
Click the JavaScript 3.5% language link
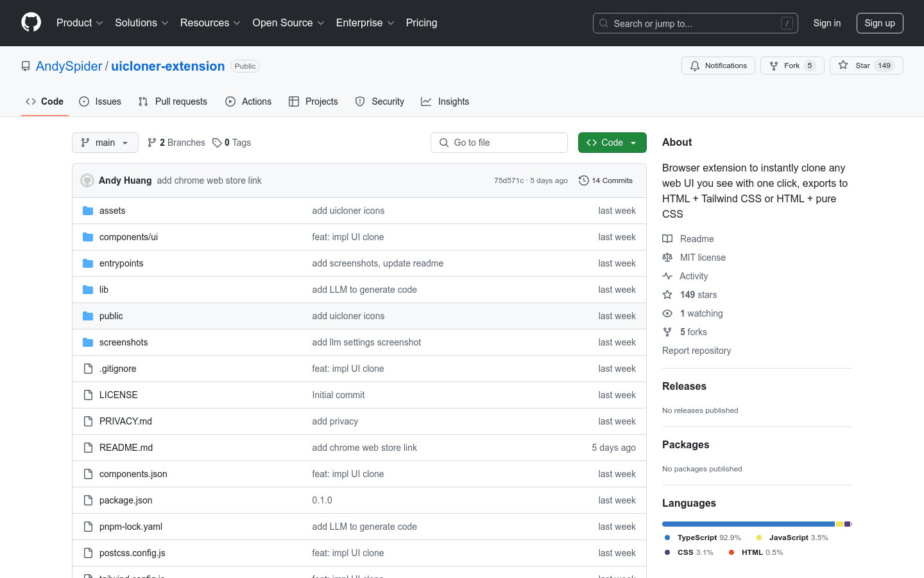[792, 538]
